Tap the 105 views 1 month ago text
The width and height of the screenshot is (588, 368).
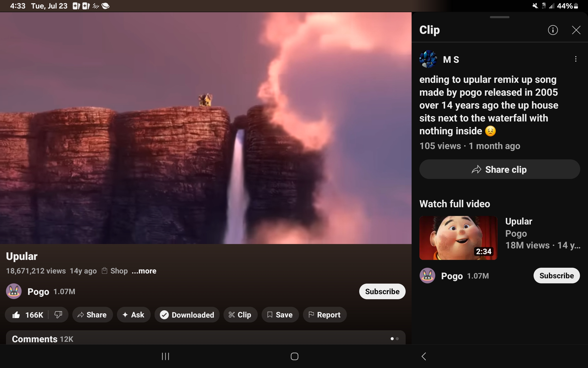(470, 146)
